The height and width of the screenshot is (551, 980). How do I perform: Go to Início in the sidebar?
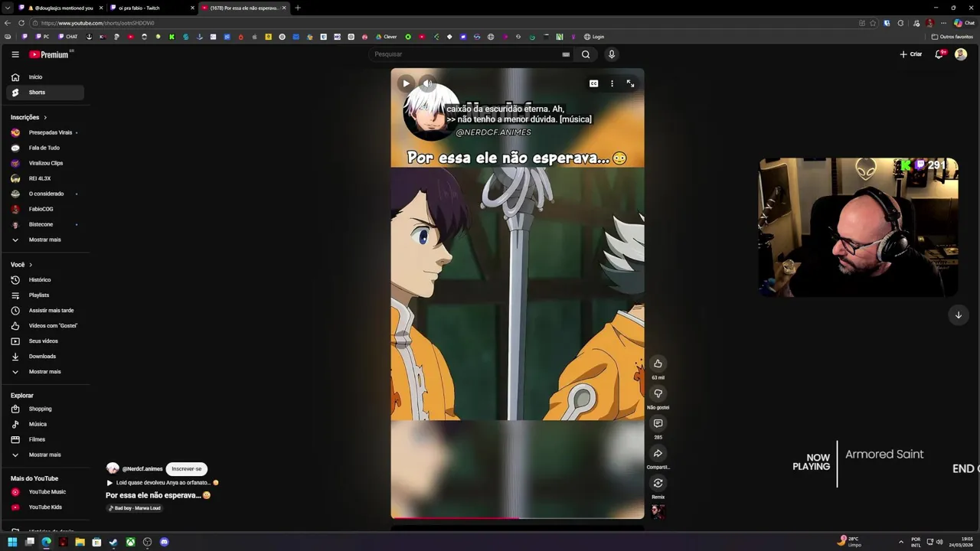[44, 77]
